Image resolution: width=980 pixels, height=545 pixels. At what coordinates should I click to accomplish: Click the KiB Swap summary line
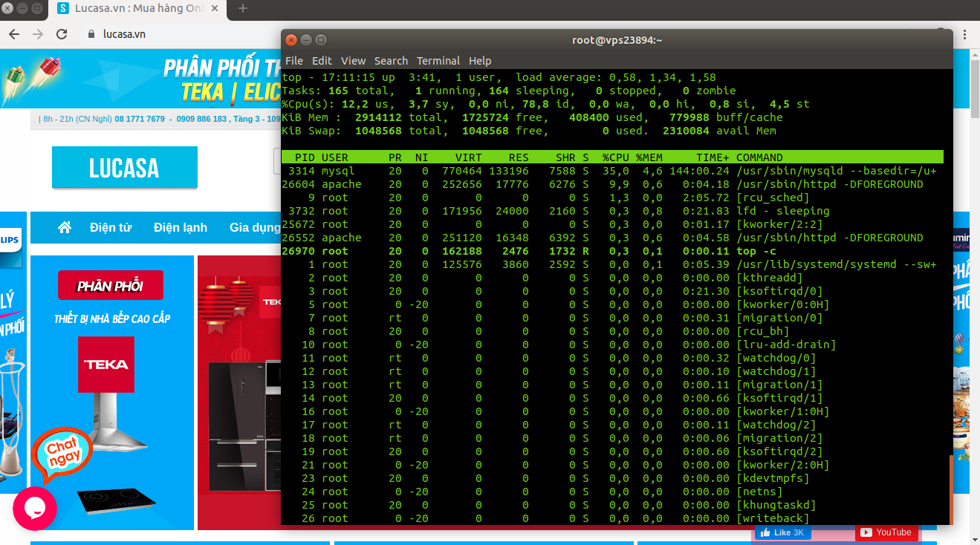tap(529, 131)
